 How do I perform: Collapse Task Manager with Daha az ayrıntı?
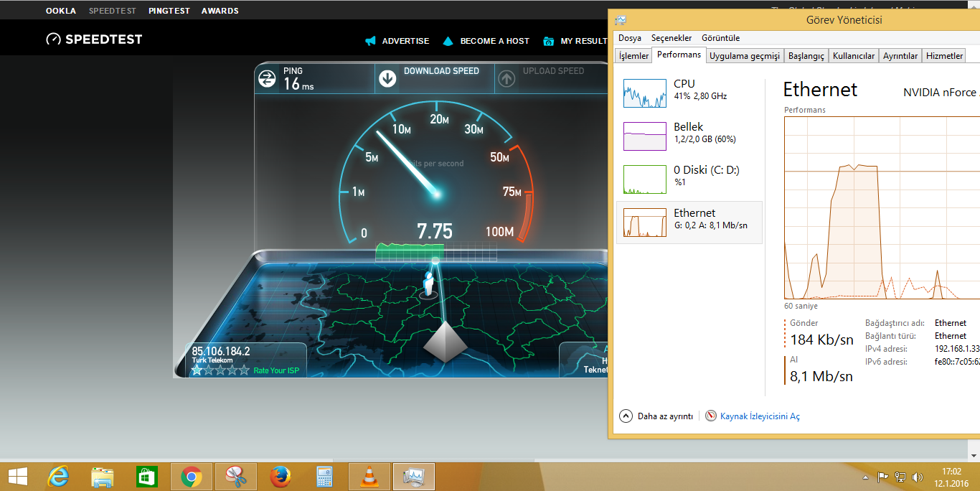point(656,416)
